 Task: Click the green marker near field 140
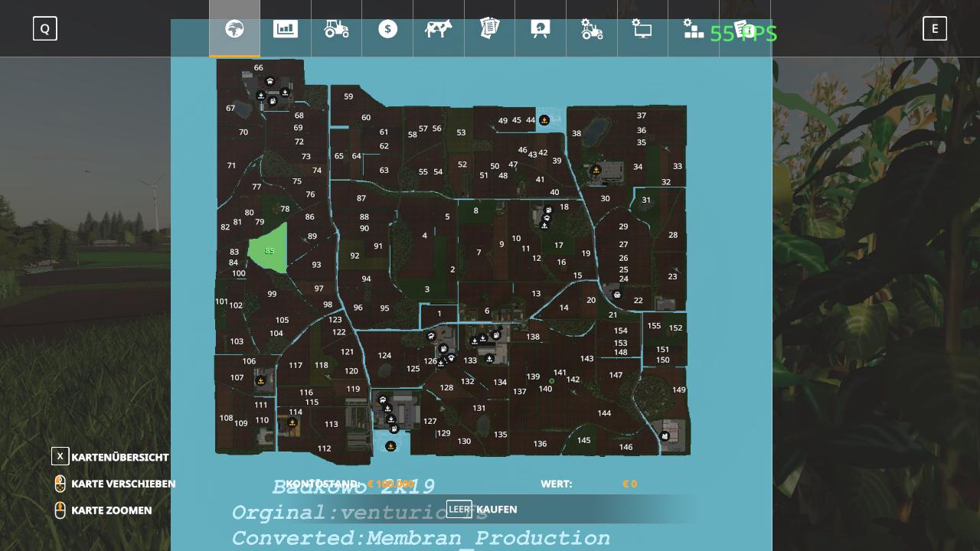(x=551, y=381)
